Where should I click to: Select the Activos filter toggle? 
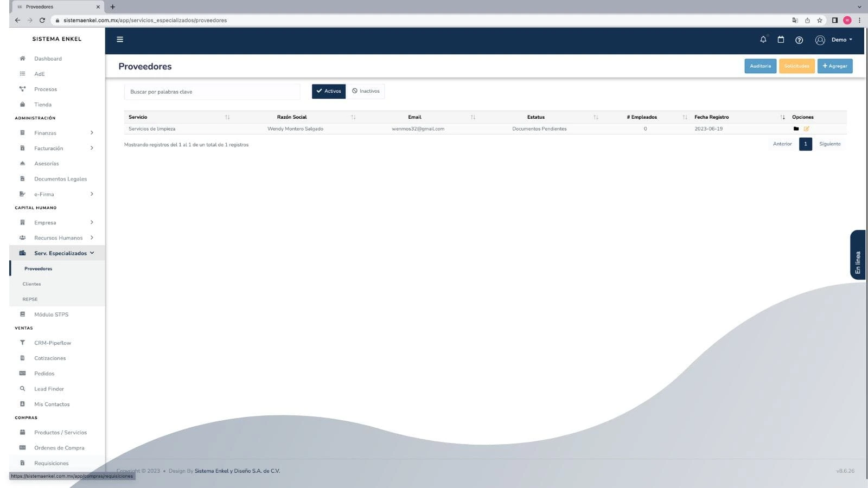click(328, 91)
